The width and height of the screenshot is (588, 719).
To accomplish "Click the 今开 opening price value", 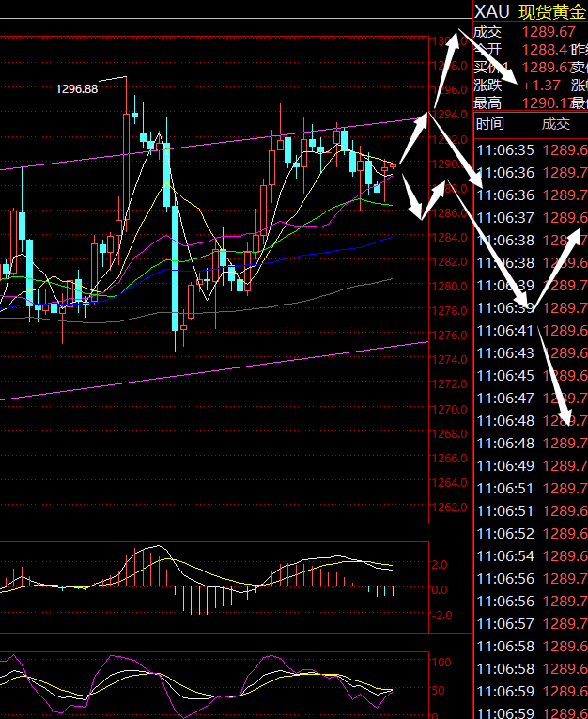I will 543,49.
